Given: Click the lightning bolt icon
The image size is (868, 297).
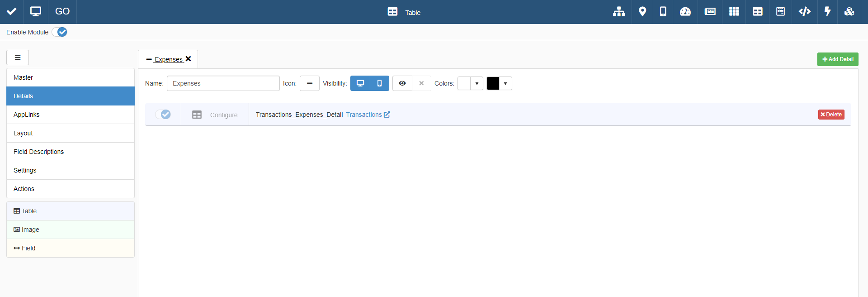Looking at the screenshot, I should tap(827, 12).
